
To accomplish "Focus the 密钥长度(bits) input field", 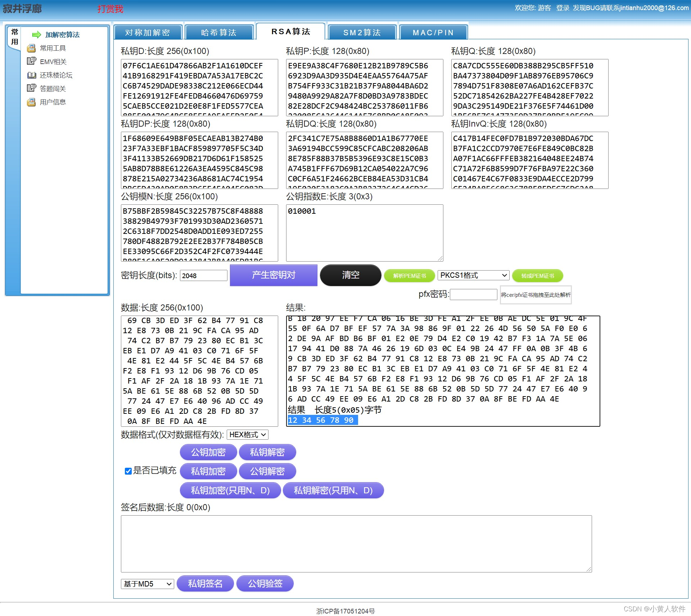I will [204, 276].
